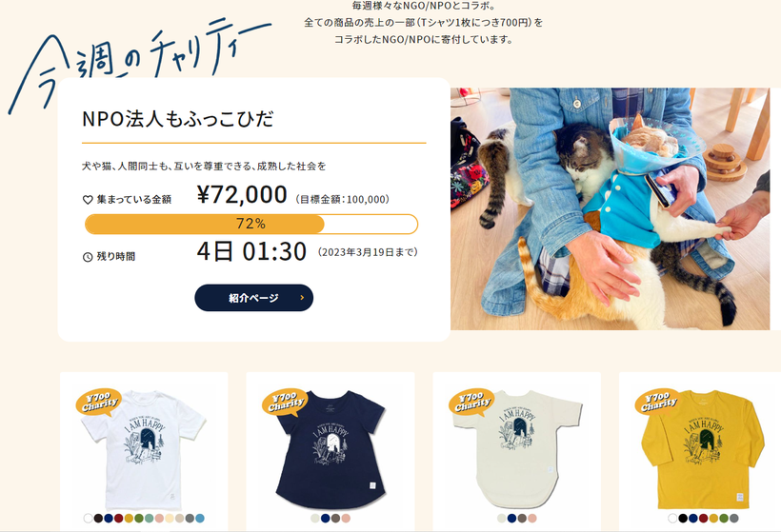Click the ¥700 Charity badge on yellow long-sleeve
The width and height of the screenshot is (781, 532).
(657, 401)
